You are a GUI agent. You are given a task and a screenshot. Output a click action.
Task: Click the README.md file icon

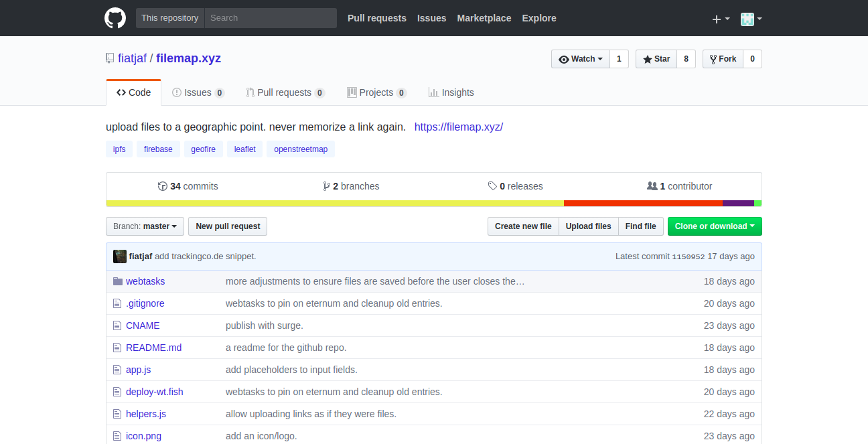click(117, 348)
